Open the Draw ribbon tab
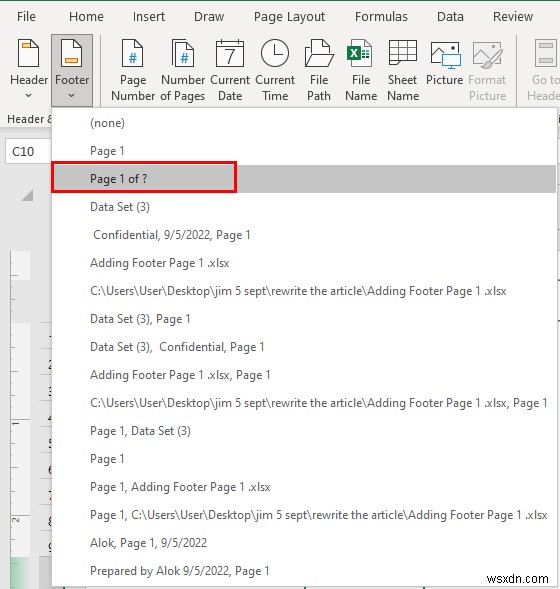The width and height of the screenshot is (560, 589). coord(209,17)
